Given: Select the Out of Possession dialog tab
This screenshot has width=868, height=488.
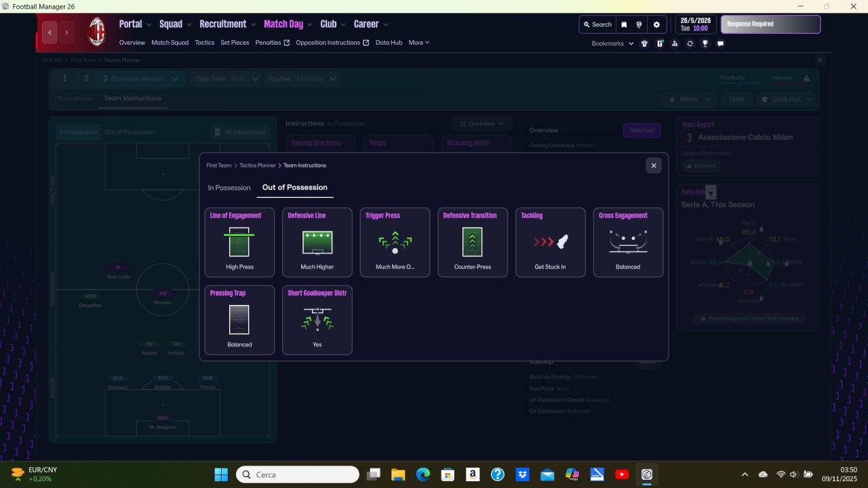Looking at the screenshot, I should click(295, 188).
